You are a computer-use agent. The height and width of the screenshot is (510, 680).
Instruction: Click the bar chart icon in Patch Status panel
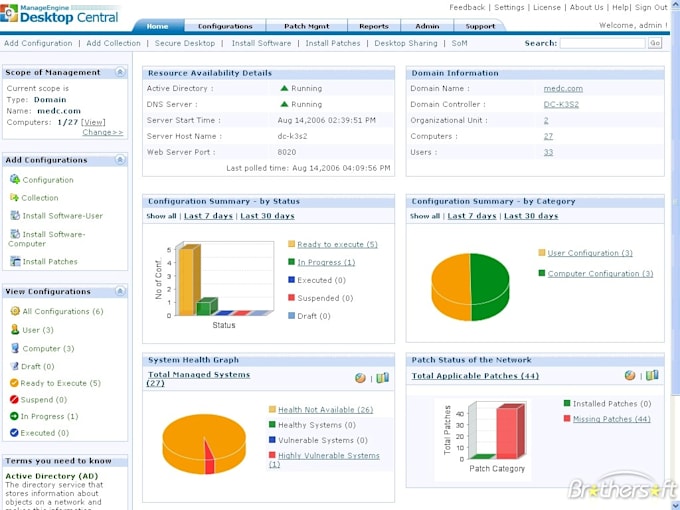652,376
